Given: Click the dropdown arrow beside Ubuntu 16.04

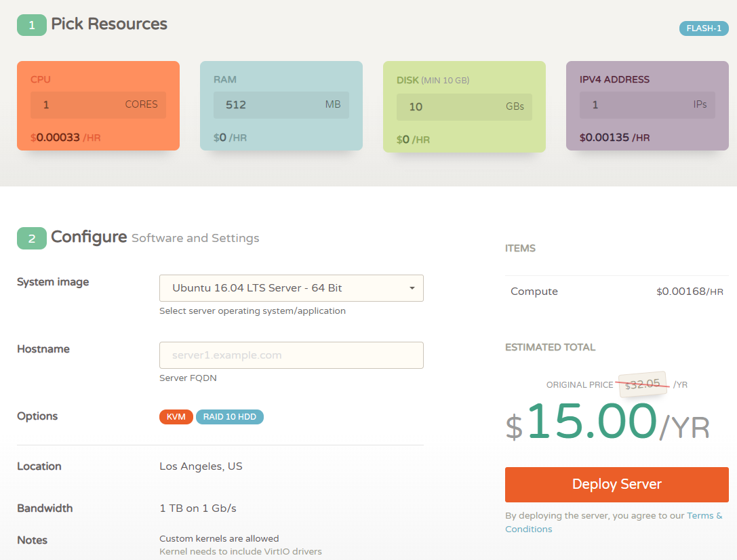Looking at the screenshot, I should (412, 288).
